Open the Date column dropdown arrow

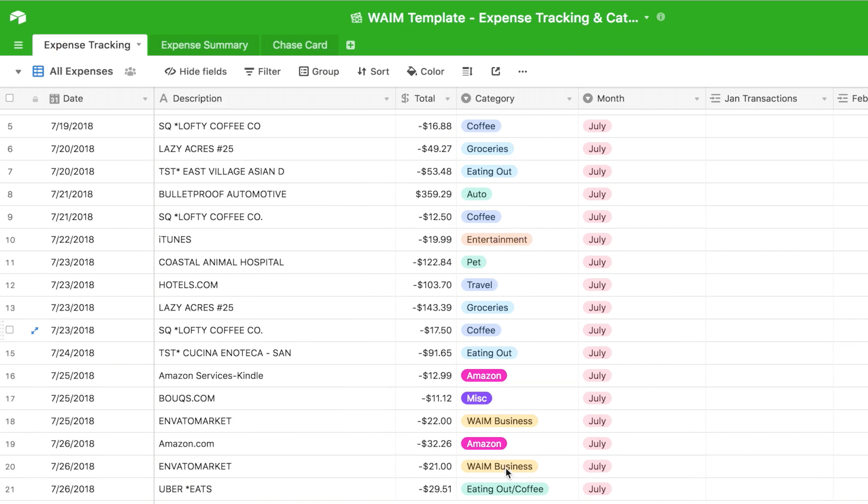pyautogui.click(x=145, y=99)
